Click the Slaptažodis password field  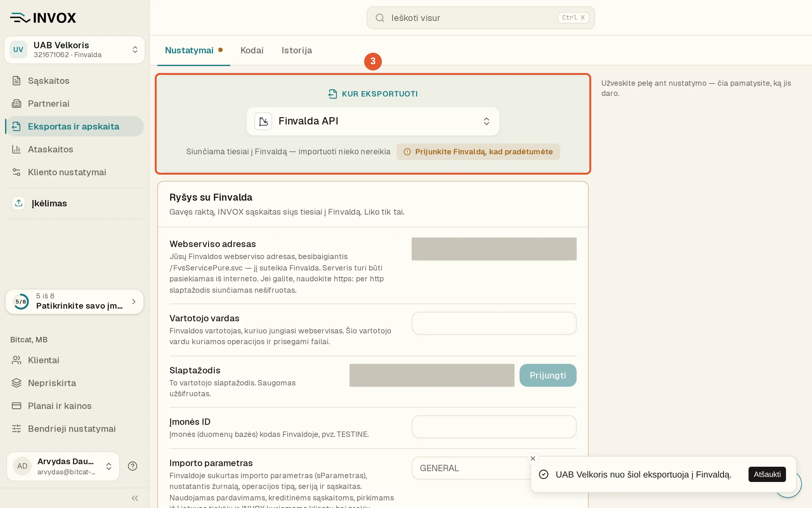click(x=432, y=375)
